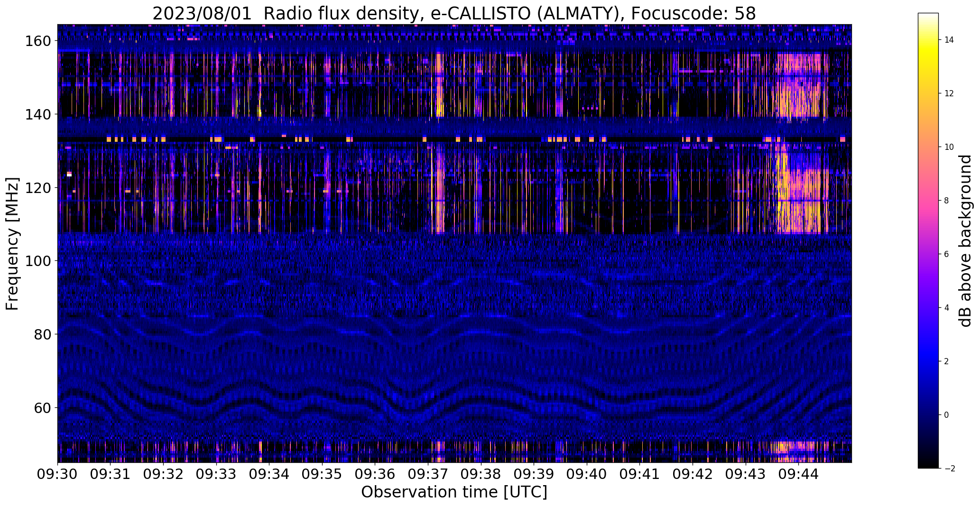Click the 09:40 time tick label
980x506 pixels.
(x=587, y=473)
